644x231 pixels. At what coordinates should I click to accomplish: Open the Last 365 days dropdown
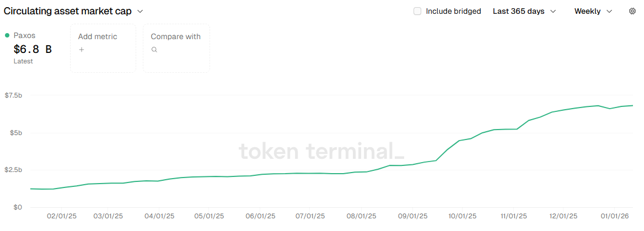pyautogui.click(x=524, y=11)
